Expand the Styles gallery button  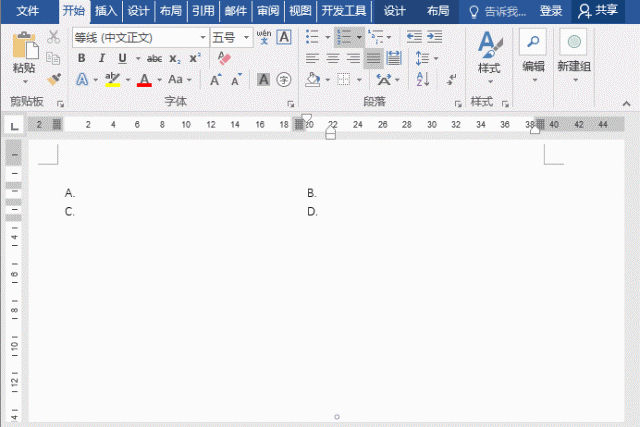pyautogui.click(x=489, y=57)
